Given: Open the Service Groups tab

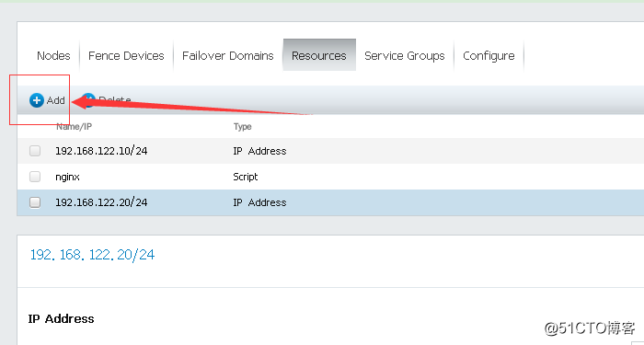Looking at the screenshot, I should [405, 55].
